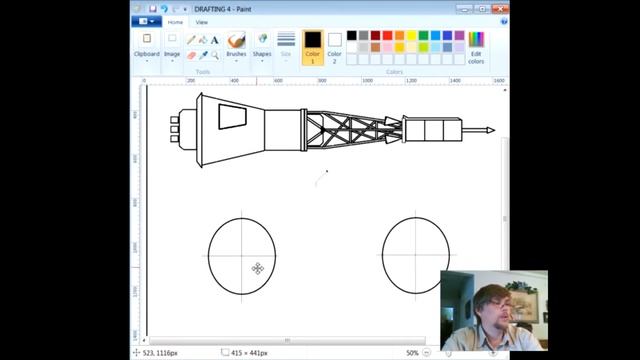The width and height of the screenshot is (640, 360).
Task: Open Customize Quick Access Toolbar arrow
Action: click(x=185, y=9)
